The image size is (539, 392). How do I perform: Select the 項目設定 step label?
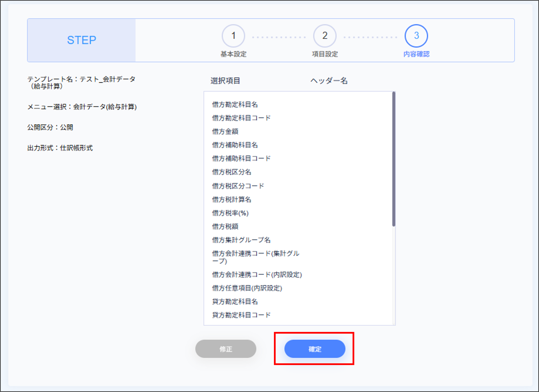[x=325, y=54]
